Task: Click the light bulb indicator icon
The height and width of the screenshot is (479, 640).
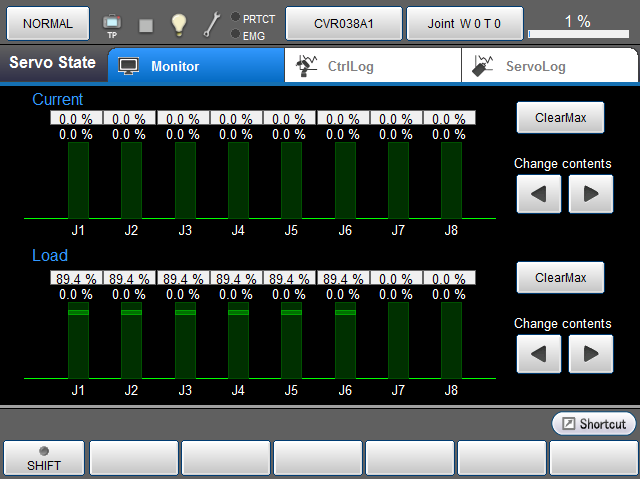Action: tap(178, 24)
